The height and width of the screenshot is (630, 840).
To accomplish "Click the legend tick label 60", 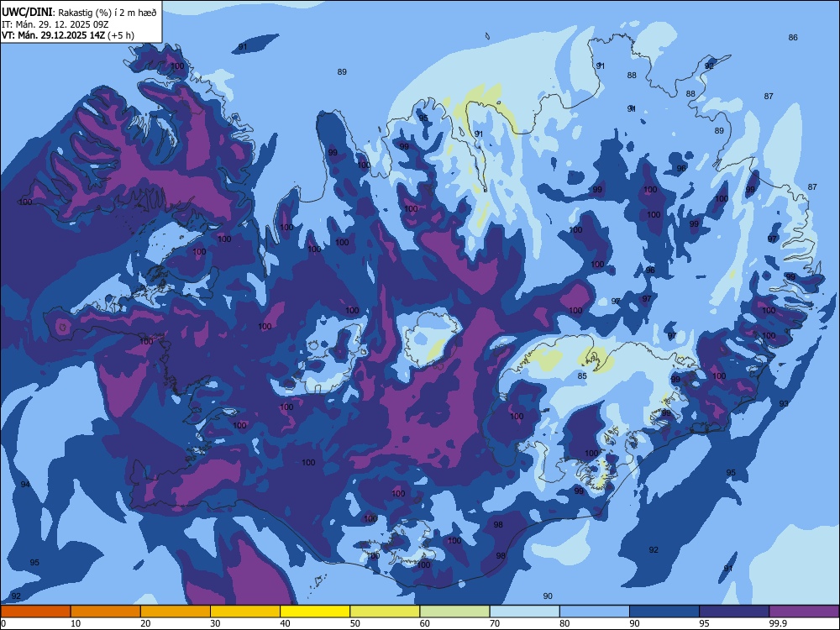I will tap(425, 623).
